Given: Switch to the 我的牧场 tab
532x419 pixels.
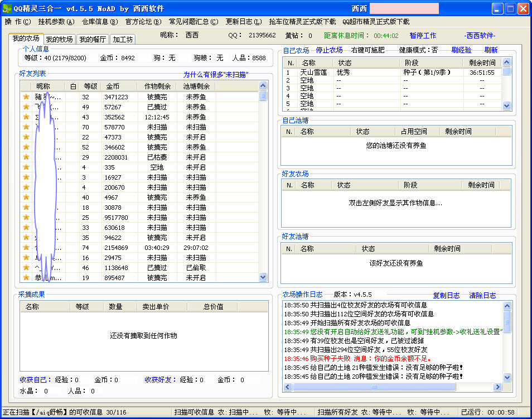Looking at the screenshot, I should 59,39.
